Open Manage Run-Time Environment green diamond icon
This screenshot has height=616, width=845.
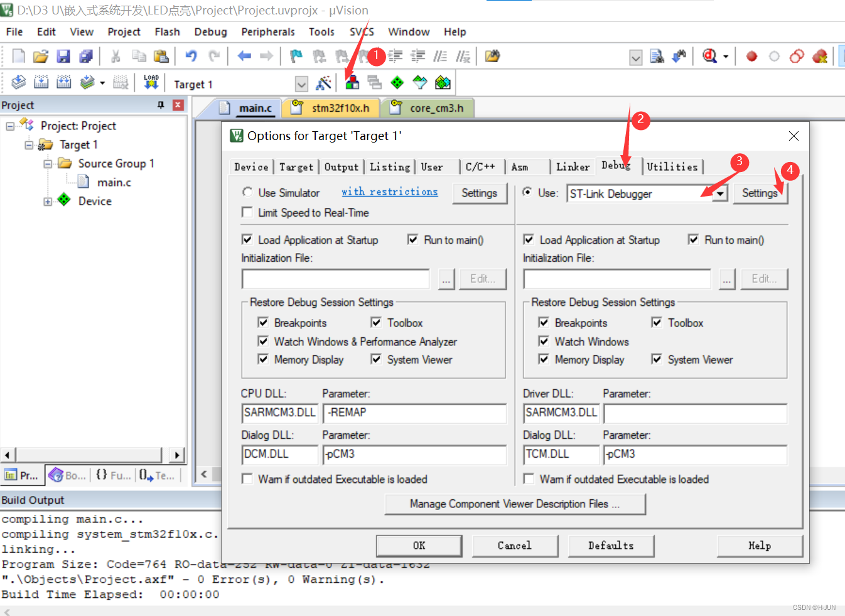pos(397,82)
